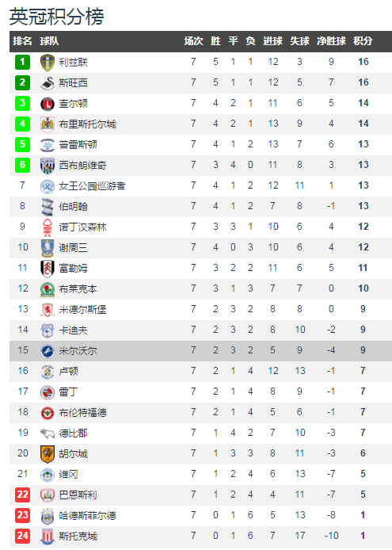Open team link 诺丁汉森林

(82, 227)
